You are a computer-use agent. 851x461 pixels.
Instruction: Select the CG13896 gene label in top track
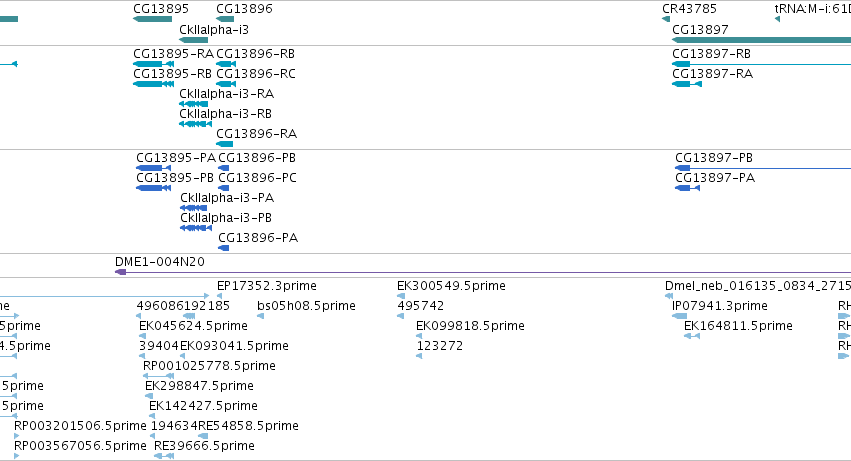pos(244,9)
